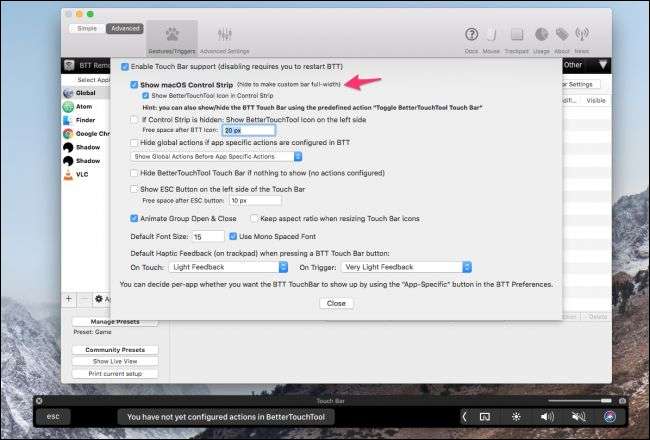
Task: Tap the Siri button on Touch Bar
Action: (x=609, y=416)
